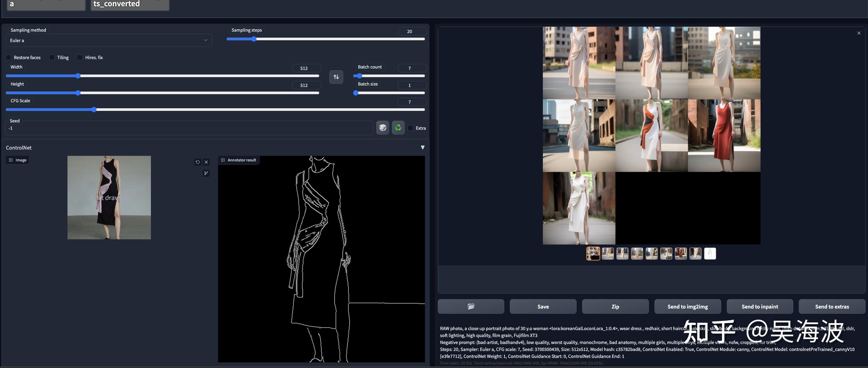Viewport: 868px width, 368px height.
Task: Click the green recycle reuse-seed icon
Action: click(x=398, y=128)
